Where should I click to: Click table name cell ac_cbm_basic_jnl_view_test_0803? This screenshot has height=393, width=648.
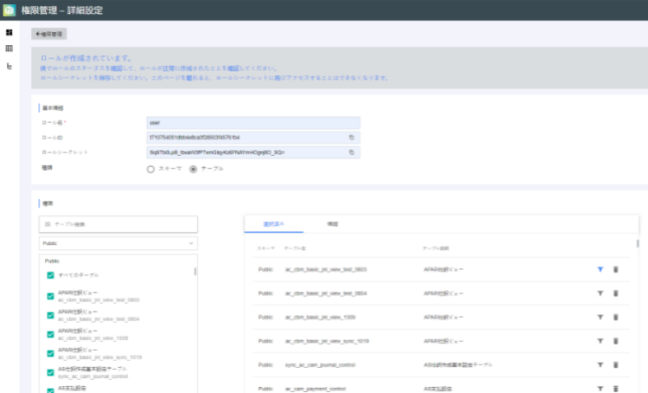pyautogui.click(x=326, y=269)
